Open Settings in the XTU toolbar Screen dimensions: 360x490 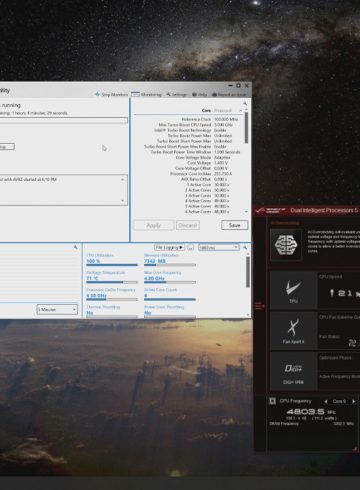(x=177, y=94)
